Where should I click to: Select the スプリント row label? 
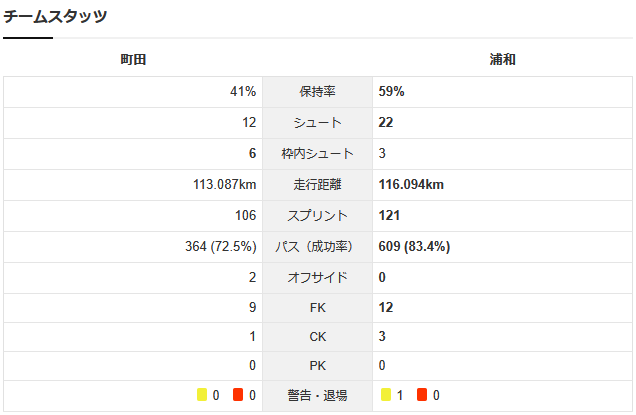[x=318, y=215]
